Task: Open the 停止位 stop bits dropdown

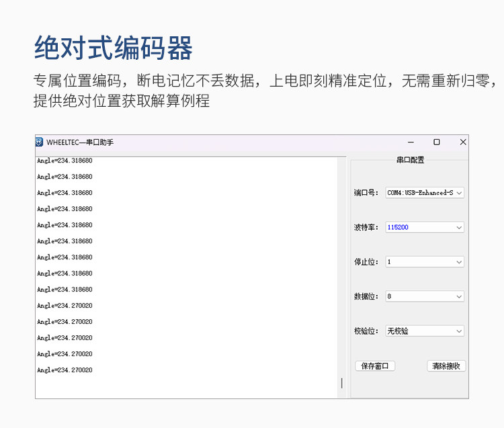Action: (425, 262)
